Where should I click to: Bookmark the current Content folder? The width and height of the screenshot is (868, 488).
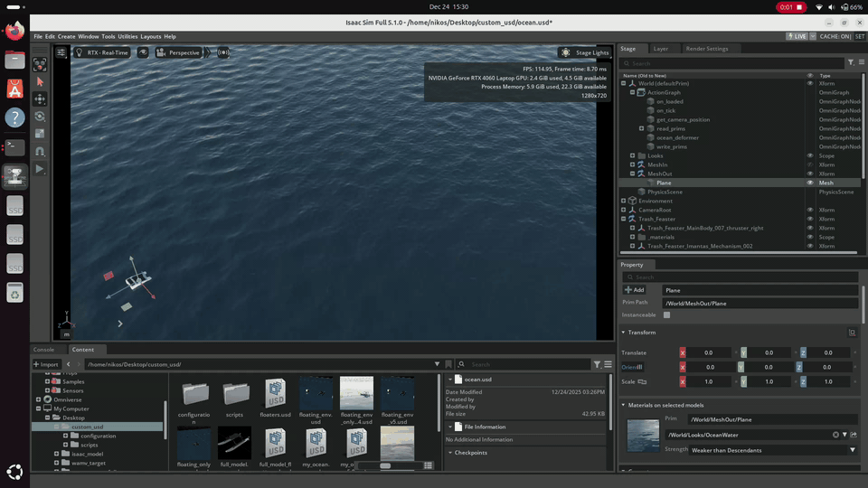[448, 364]
